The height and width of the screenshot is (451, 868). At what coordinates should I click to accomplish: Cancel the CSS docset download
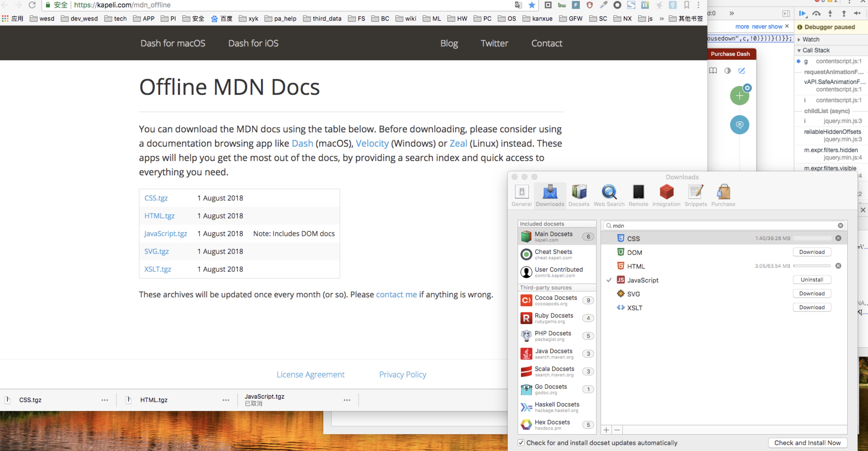tap(838, 238)
